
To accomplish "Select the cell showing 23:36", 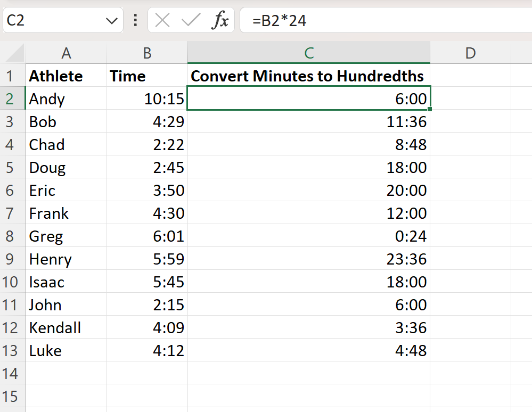I will (x=309, y=259).
